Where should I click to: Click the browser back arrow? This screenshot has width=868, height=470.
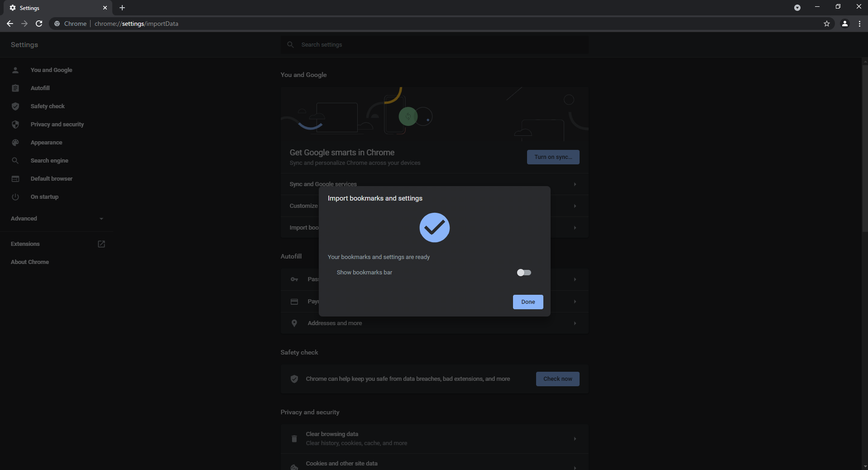[10, 24]
